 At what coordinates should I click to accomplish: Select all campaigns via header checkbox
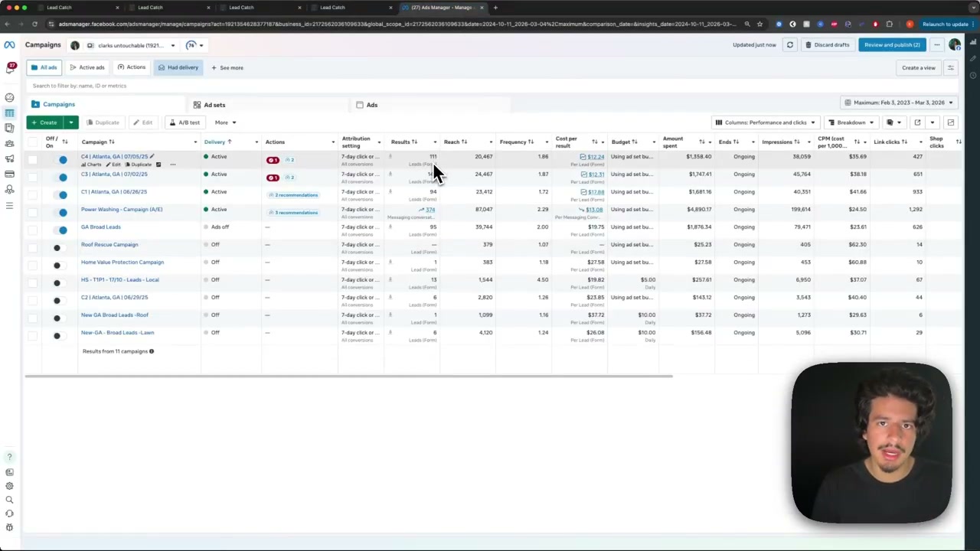[32, 142]
